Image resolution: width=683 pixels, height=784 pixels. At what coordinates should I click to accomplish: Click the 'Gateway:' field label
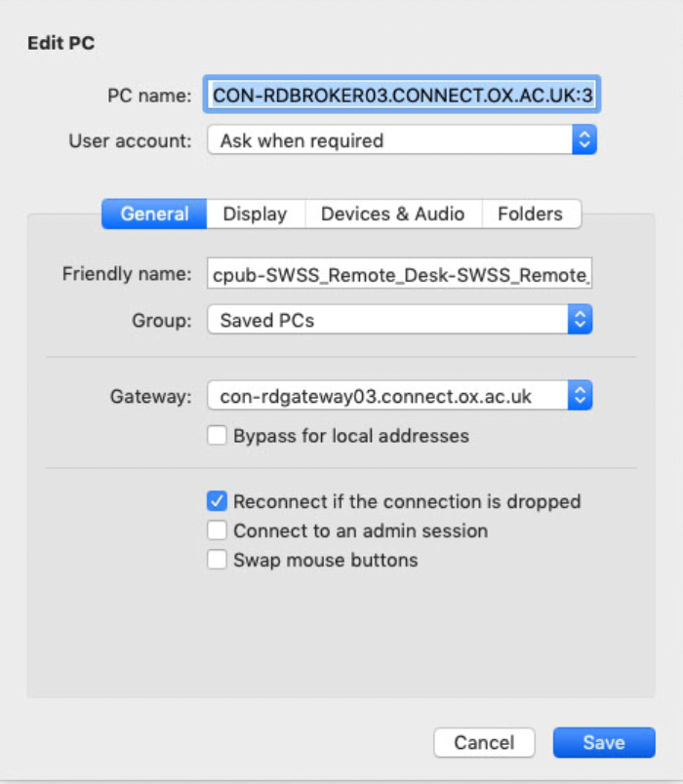coord(150,397)
